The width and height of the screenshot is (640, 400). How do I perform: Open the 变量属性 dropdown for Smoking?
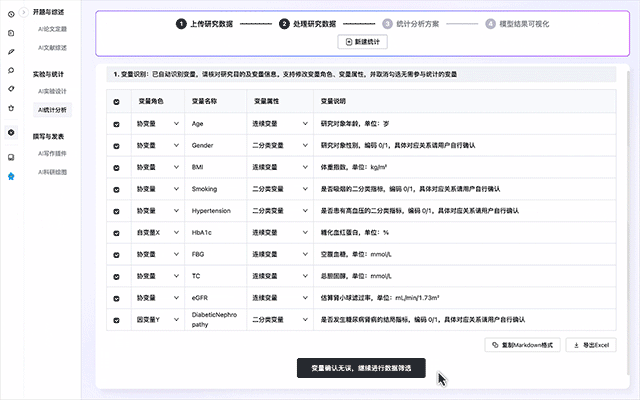tap(280, 189)
